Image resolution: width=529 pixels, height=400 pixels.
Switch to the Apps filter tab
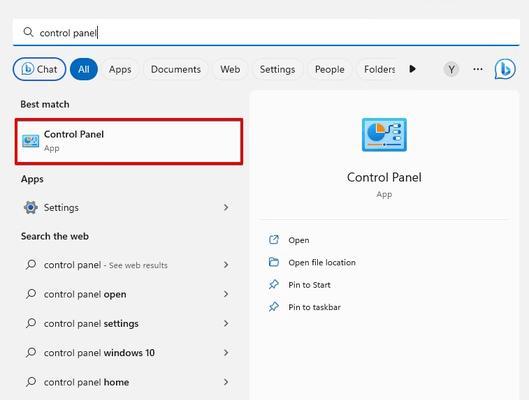click(120, 69)
